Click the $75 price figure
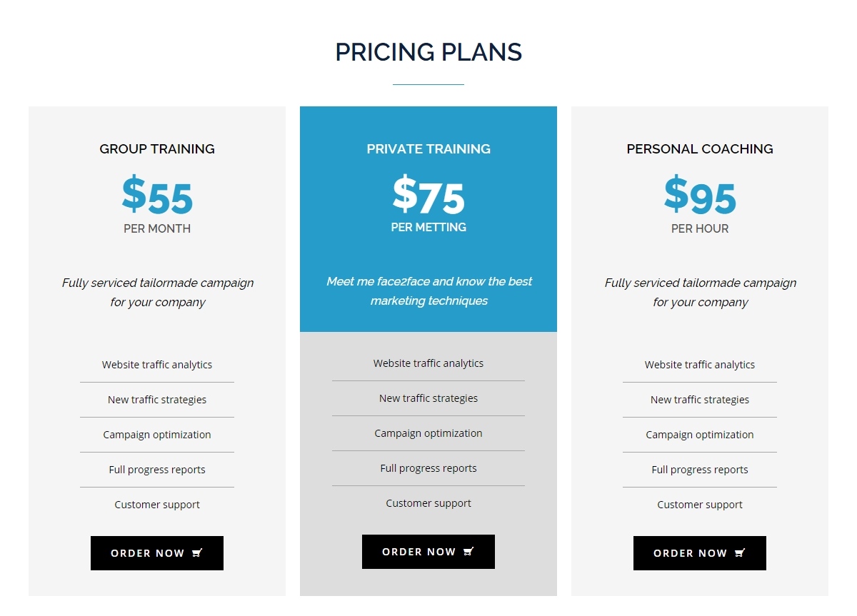The height and width of the screenshot is (616, 857). 428,196
